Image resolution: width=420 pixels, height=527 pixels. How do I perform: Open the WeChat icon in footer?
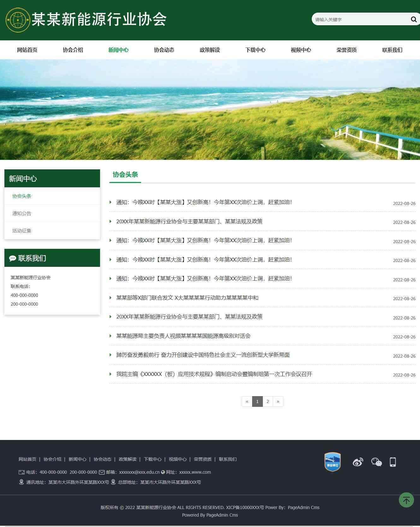(376, 462)
